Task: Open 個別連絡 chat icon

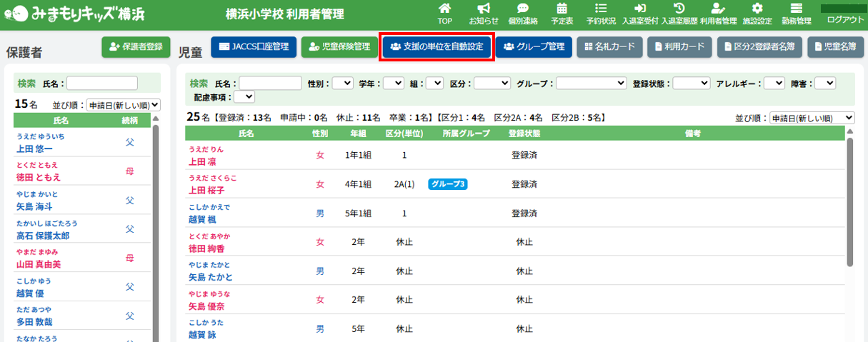Action: click(x=523, y=9)
